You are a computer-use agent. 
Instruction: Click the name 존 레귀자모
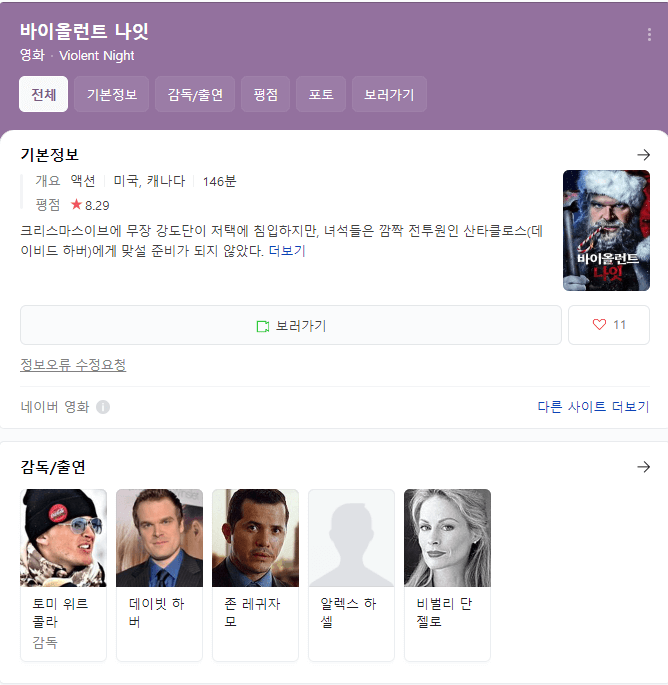(252, 612)
